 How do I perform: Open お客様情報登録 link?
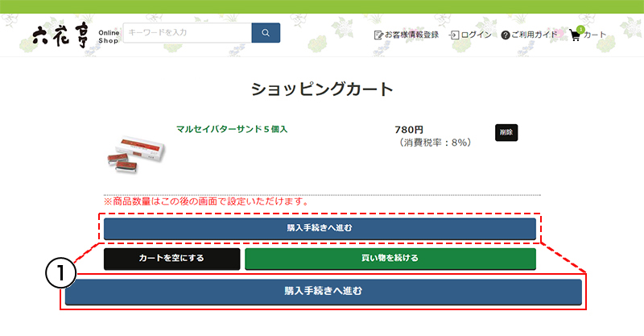click(412, 35)
